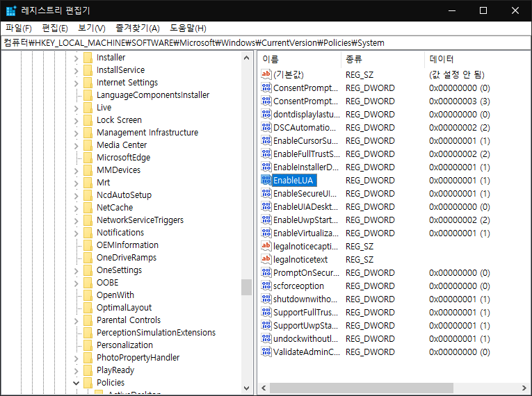Click the legalnoticecapti... string icon
This screenshot has width=532, height=396.
[266, 246]
